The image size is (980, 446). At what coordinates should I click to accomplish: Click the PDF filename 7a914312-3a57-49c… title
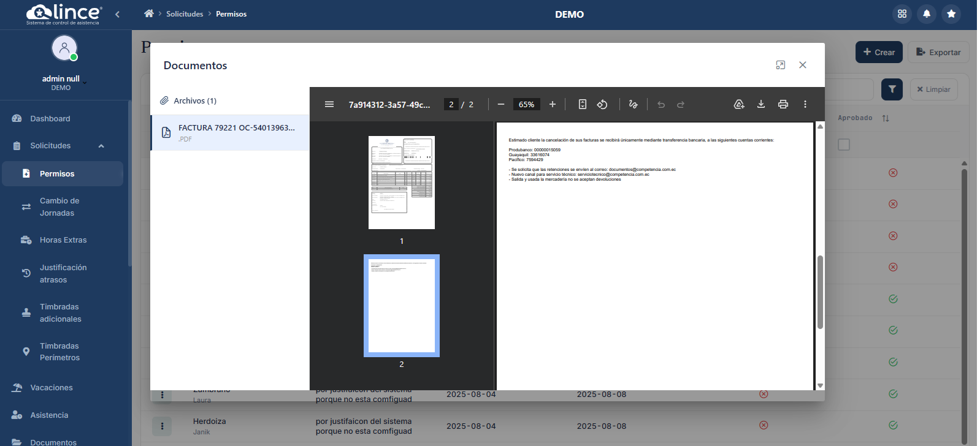389,105
